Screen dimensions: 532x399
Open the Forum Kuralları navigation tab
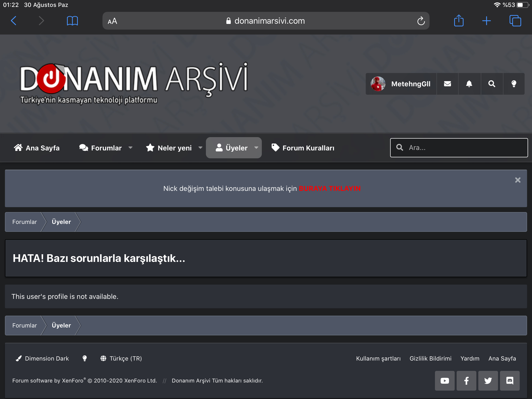(x=303, y=148)
